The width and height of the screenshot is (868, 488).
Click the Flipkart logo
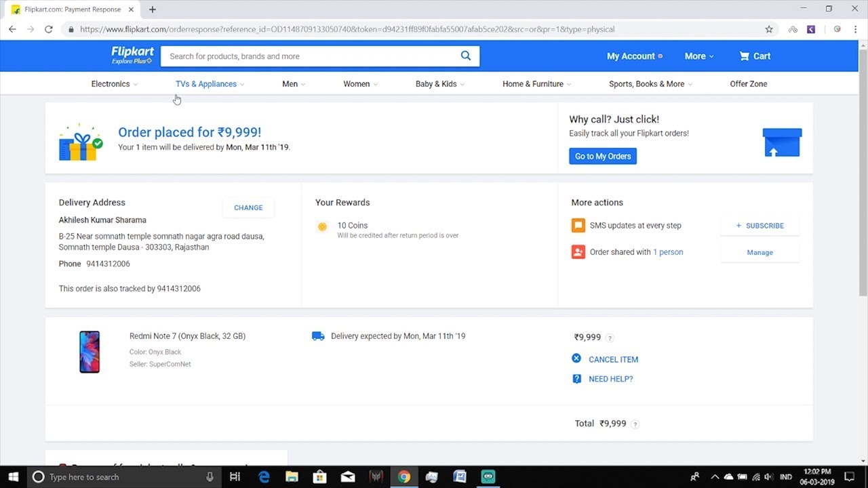coord(133,56)
